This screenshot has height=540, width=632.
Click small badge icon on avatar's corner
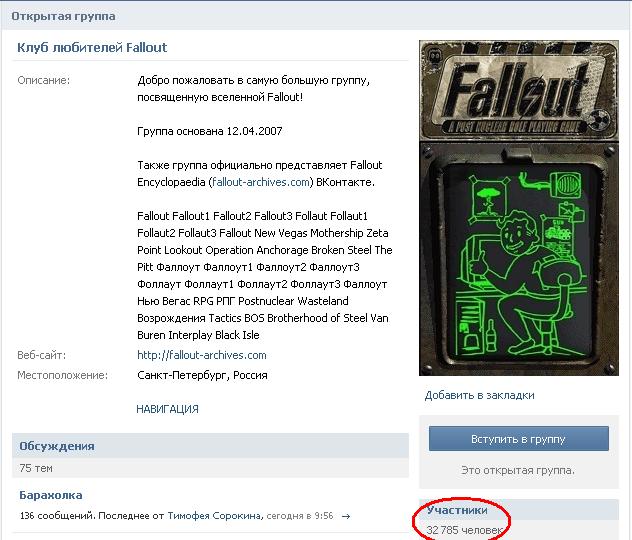[x=434, y=55]
